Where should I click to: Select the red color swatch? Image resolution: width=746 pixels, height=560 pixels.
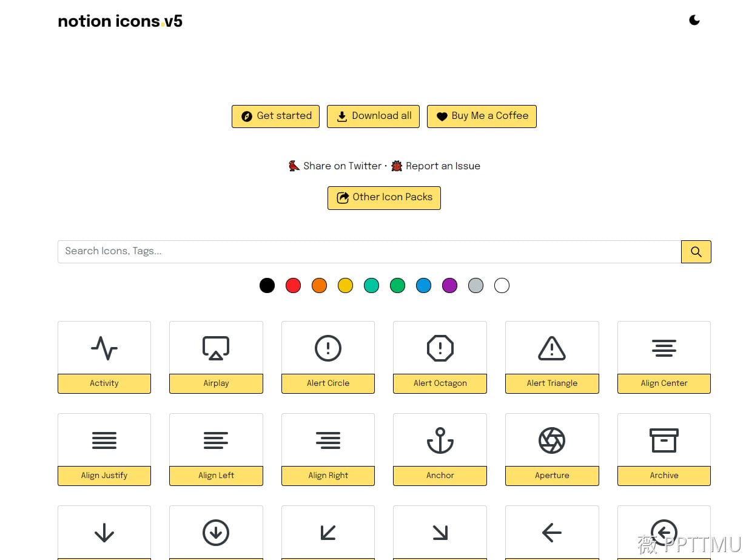pyautogui.click(x=293, y=285)
